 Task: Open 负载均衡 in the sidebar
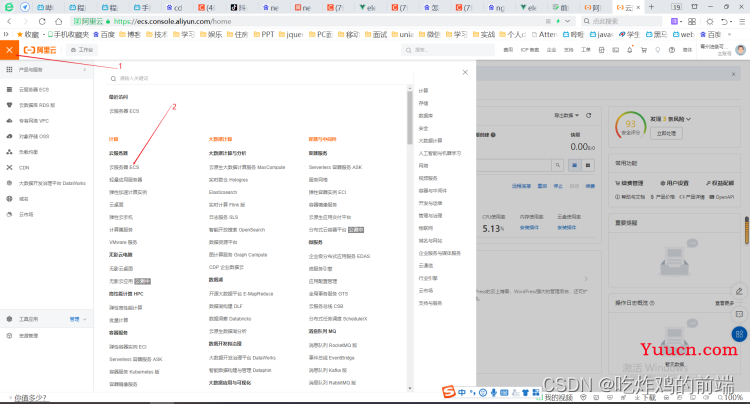[x=28, y=152]
